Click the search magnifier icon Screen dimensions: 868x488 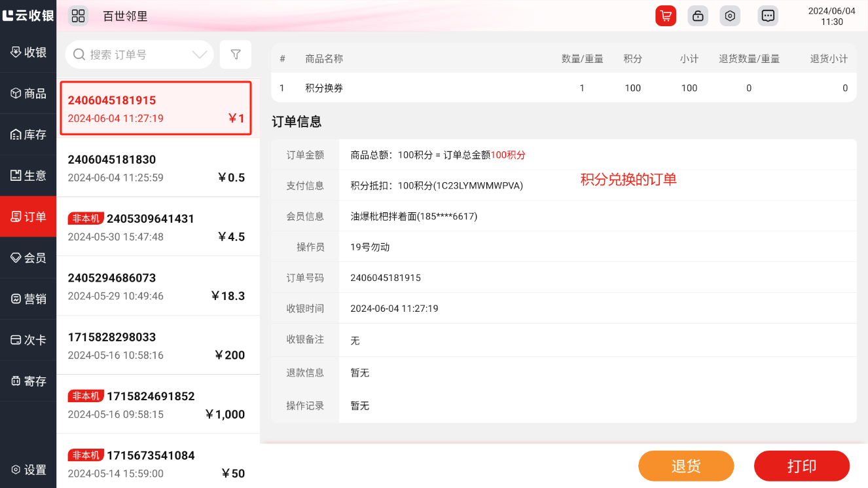tap(79, 54)
